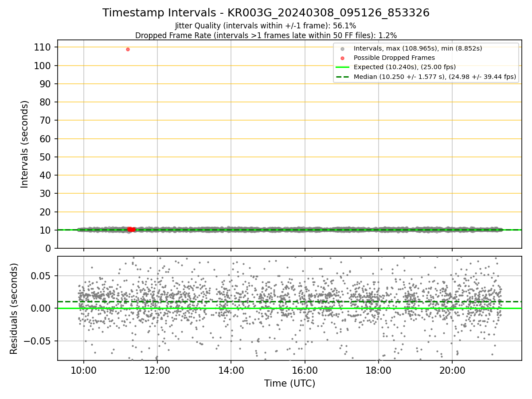Click the red marker icon beside 'Possible Dropped Frames'
This screenshot has height=399, width=532.
click(x=342, y=58)
